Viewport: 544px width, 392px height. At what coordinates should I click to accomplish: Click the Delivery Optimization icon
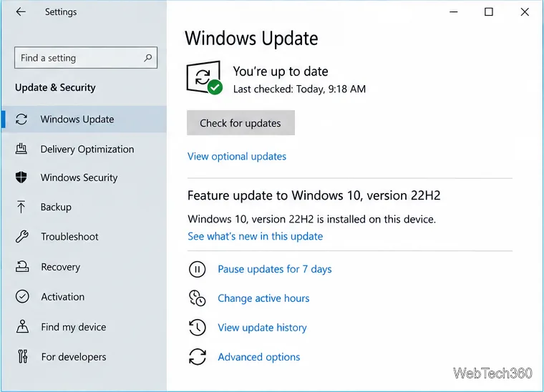click(x=21, y=149)
